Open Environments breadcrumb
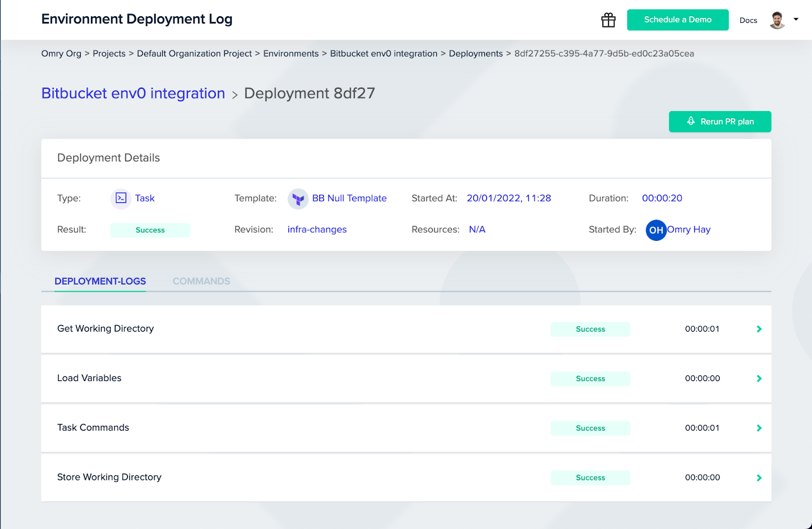The height and width of the screenshot is (529, 812). click(x=291, y=54)
